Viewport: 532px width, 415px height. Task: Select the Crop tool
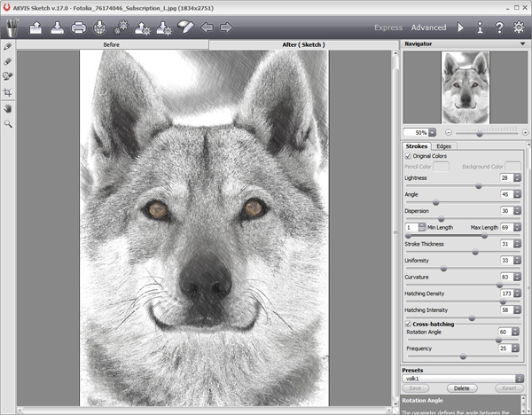8,92
